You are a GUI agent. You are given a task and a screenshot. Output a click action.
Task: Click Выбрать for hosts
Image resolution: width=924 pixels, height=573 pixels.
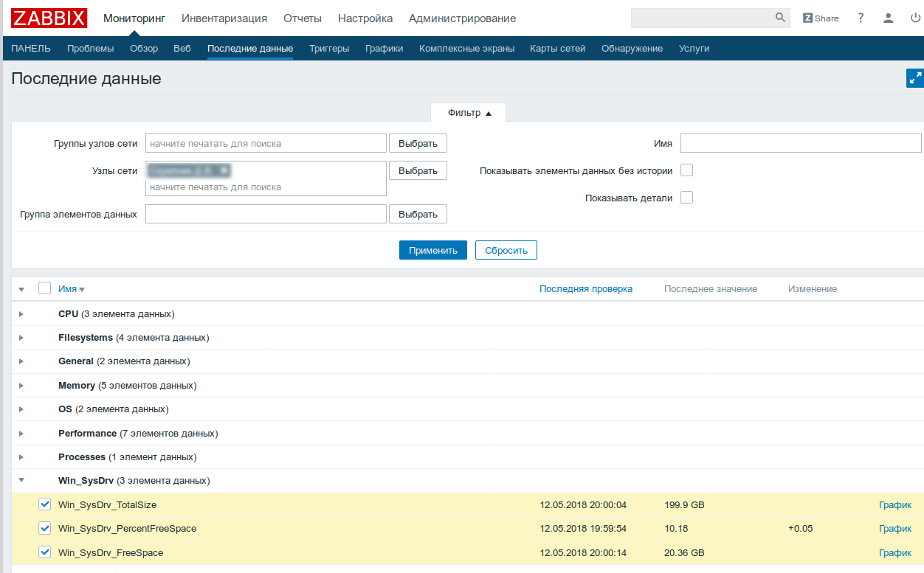click(418, 170)
